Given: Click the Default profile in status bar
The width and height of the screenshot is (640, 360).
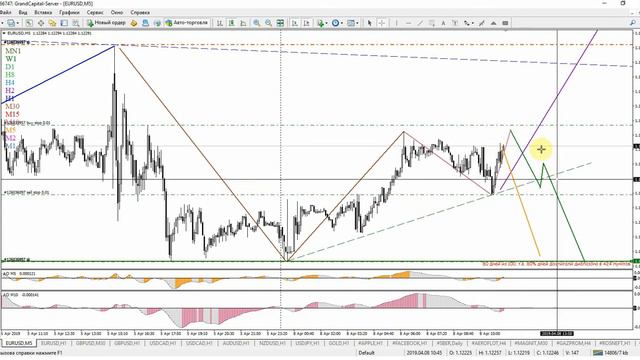Looking at the screenshot, I should coord(366,353).
